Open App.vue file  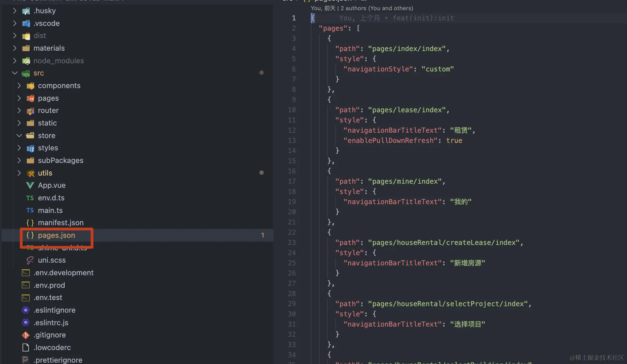tap(52, 185)
